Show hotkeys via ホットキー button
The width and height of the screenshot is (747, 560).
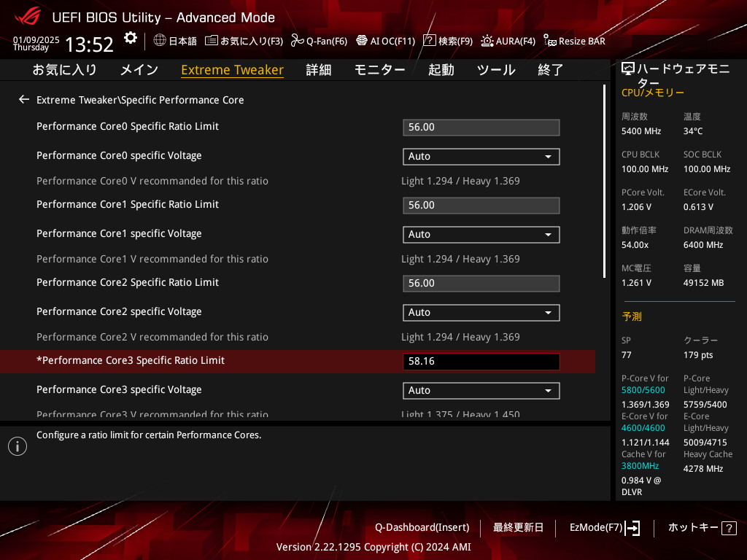(x=702, y=527)
